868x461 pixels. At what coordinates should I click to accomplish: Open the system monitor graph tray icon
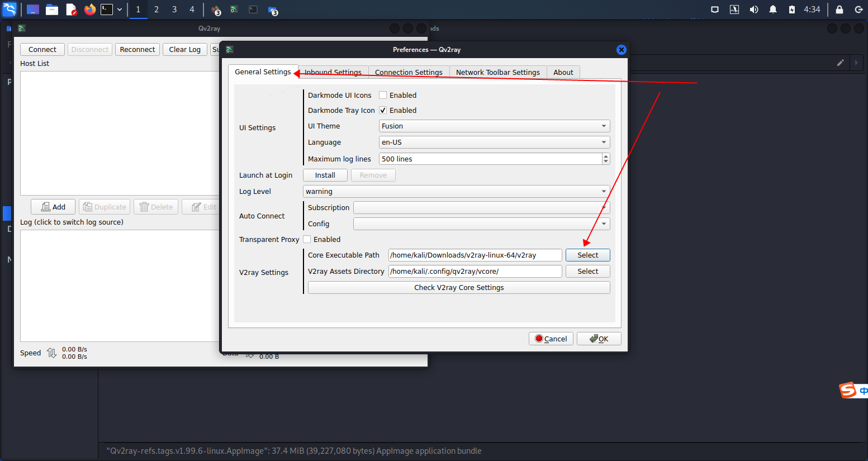pos(734,9)
